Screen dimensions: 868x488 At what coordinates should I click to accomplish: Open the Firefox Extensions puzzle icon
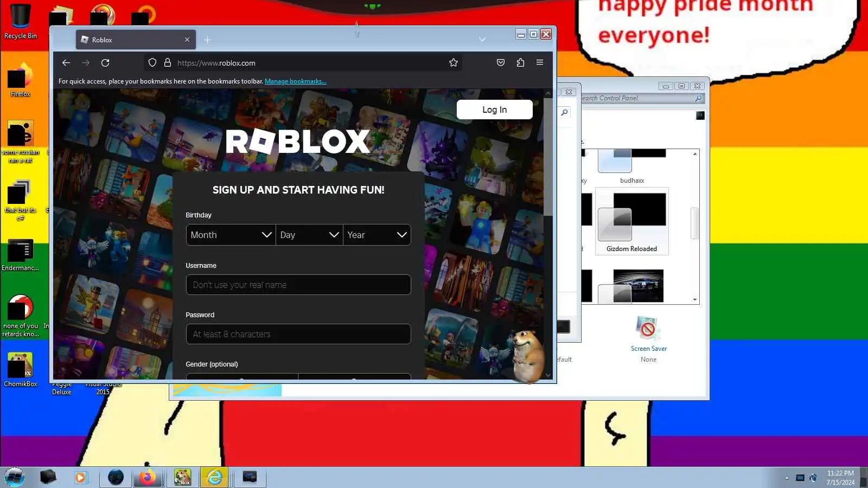pos(520,63)
